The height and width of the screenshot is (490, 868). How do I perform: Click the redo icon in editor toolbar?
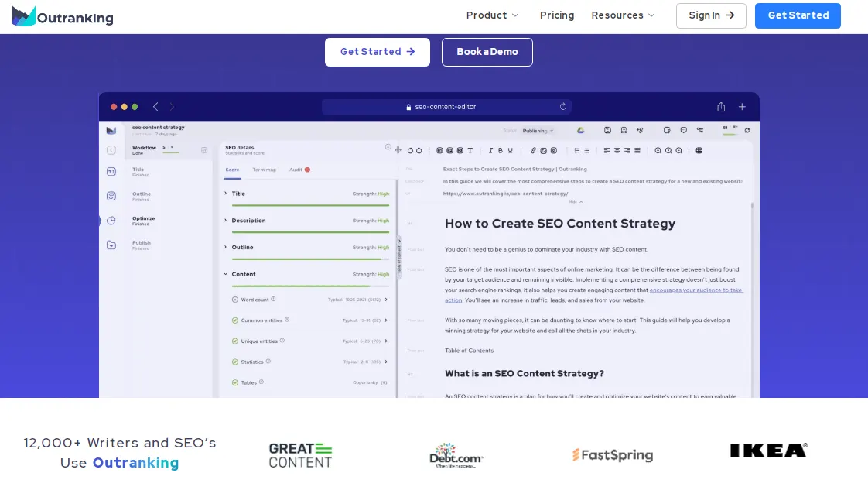tap(419, 151)
